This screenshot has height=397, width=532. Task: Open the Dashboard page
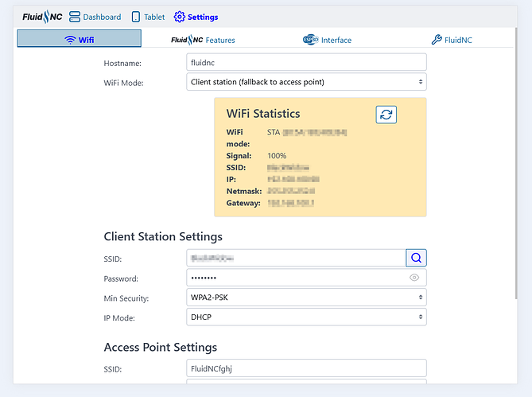[95, 17]
